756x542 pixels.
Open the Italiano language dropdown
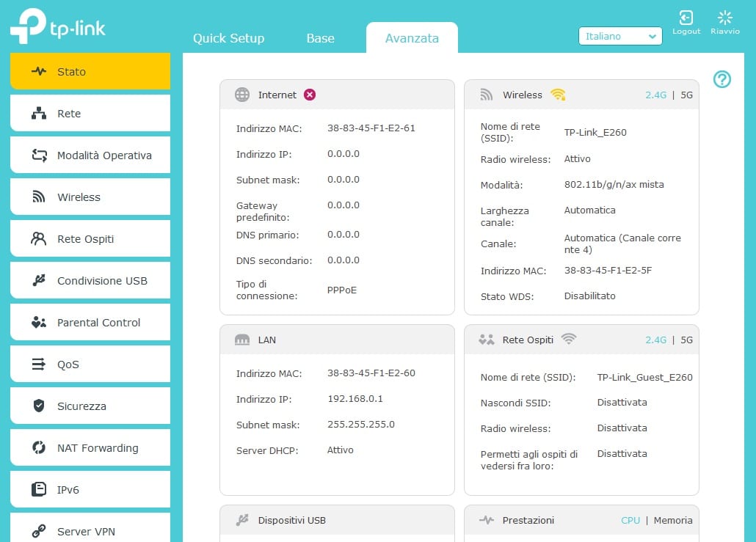pyautogui.click(x=620, y=36)
